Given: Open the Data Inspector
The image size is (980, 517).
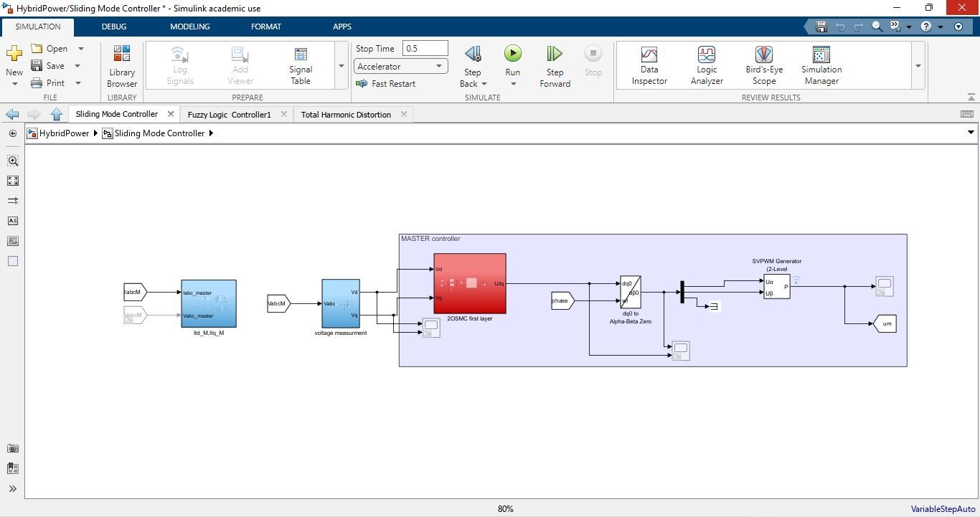Looking at the screenshot, I should point(649,66).
